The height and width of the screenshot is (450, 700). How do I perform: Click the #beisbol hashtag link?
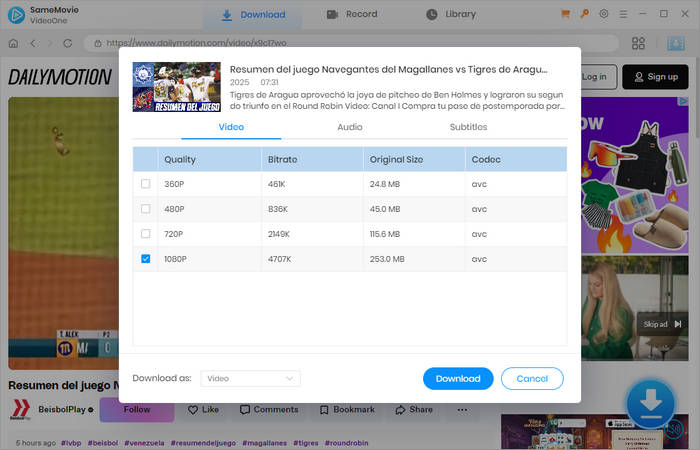103,443
